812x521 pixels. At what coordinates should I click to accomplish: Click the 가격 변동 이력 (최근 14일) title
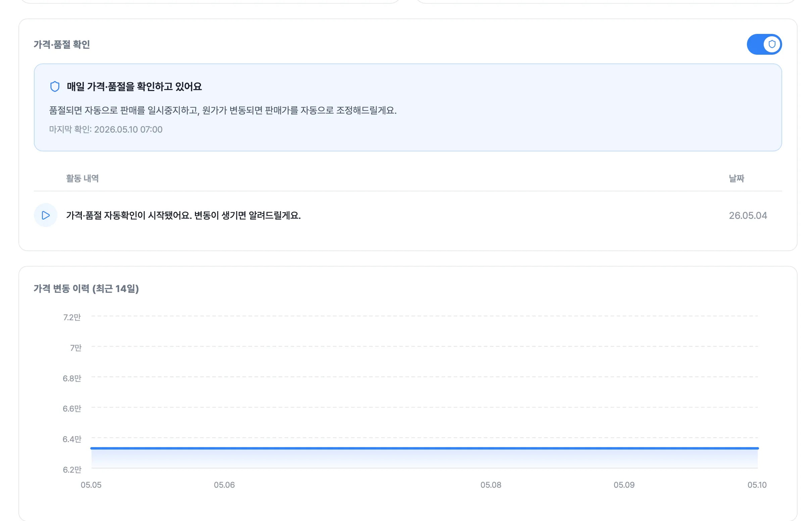click(x=86, y=289)
